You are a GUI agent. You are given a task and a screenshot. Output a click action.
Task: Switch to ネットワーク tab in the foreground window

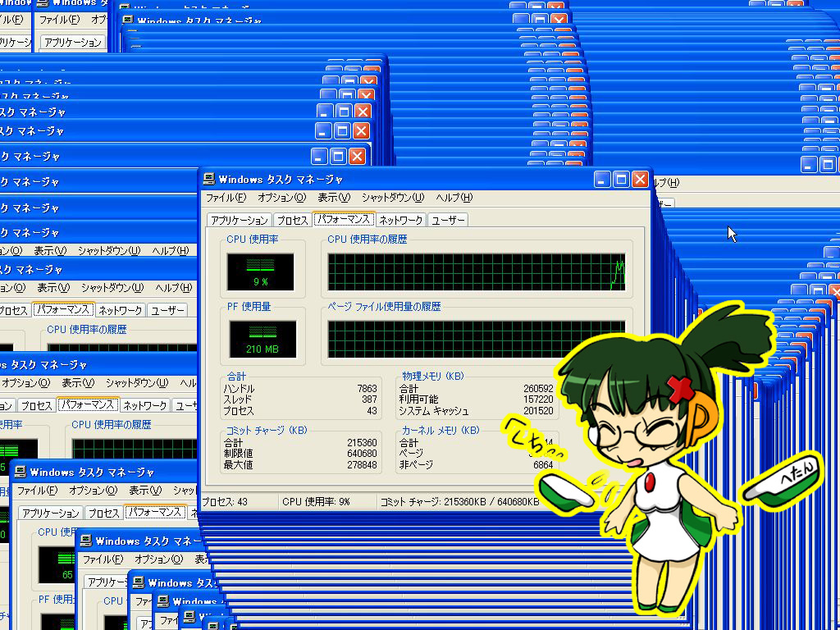[401, 221]
